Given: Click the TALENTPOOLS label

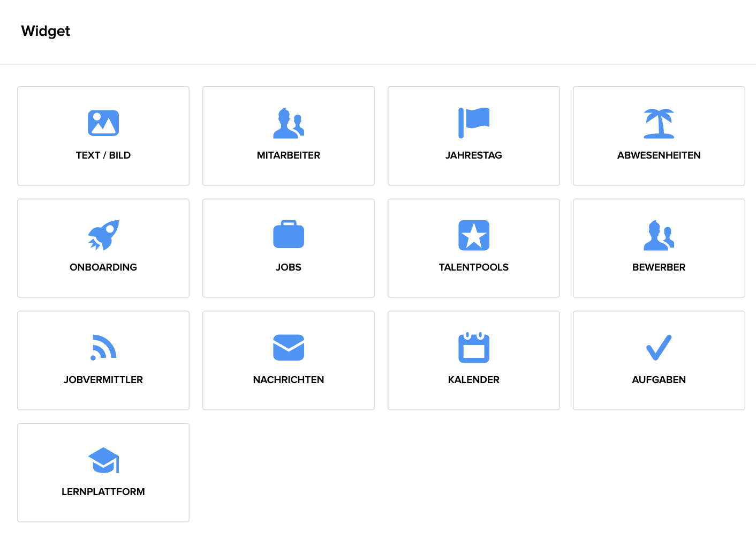Looking at the screenshot, I should click(474, 267).
